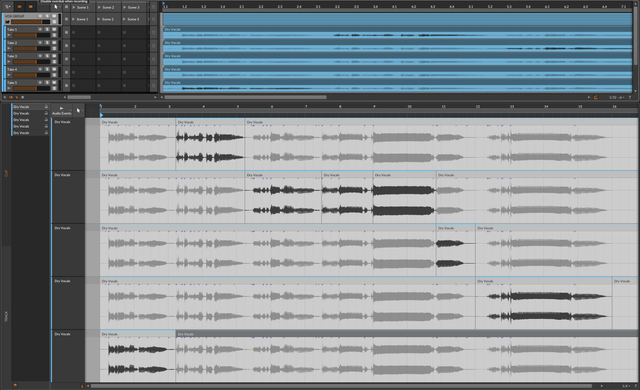
Task: Click the X icon below track list
Action: coord(22,97)
